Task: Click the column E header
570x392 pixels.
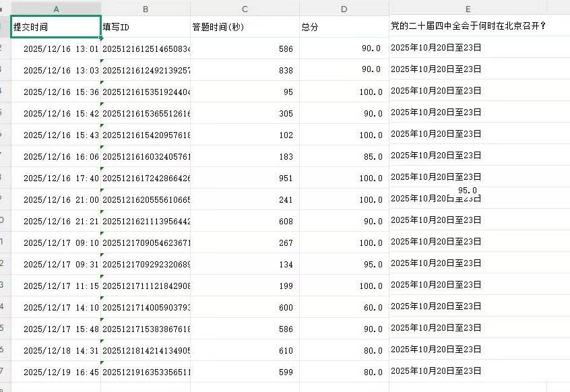Action: (468, 8)
